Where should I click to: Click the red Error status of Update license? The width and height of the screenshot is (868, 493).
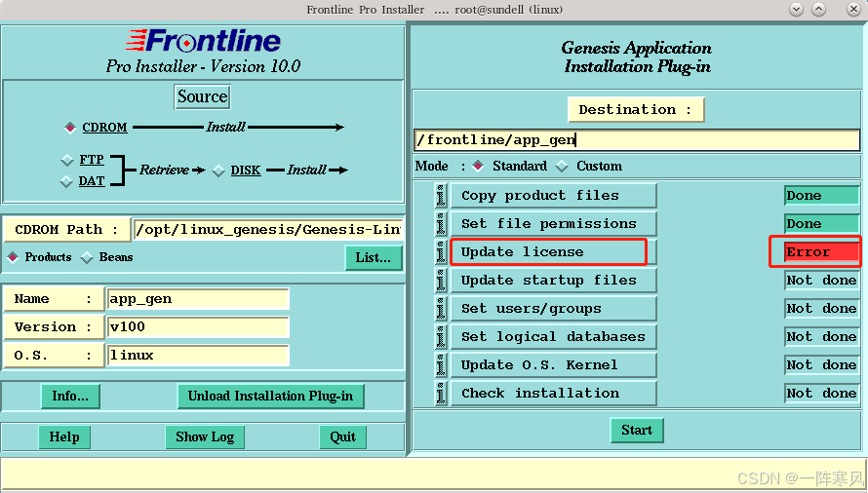click(821, 251)
